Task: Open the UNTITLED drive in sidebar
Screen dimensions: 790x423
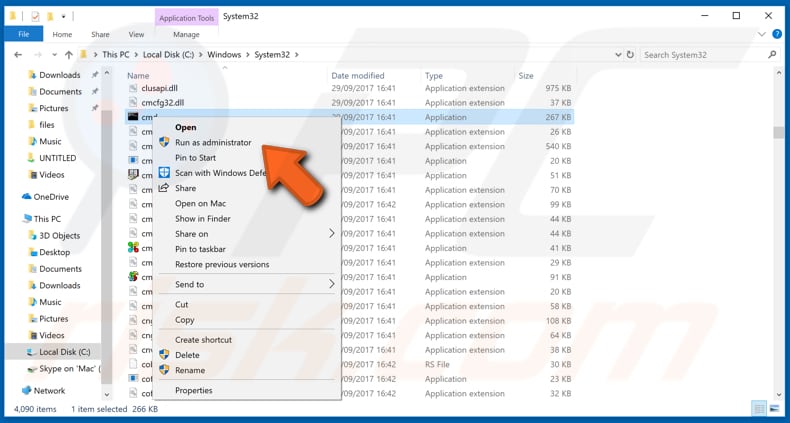Action: (x=57, y=158)
